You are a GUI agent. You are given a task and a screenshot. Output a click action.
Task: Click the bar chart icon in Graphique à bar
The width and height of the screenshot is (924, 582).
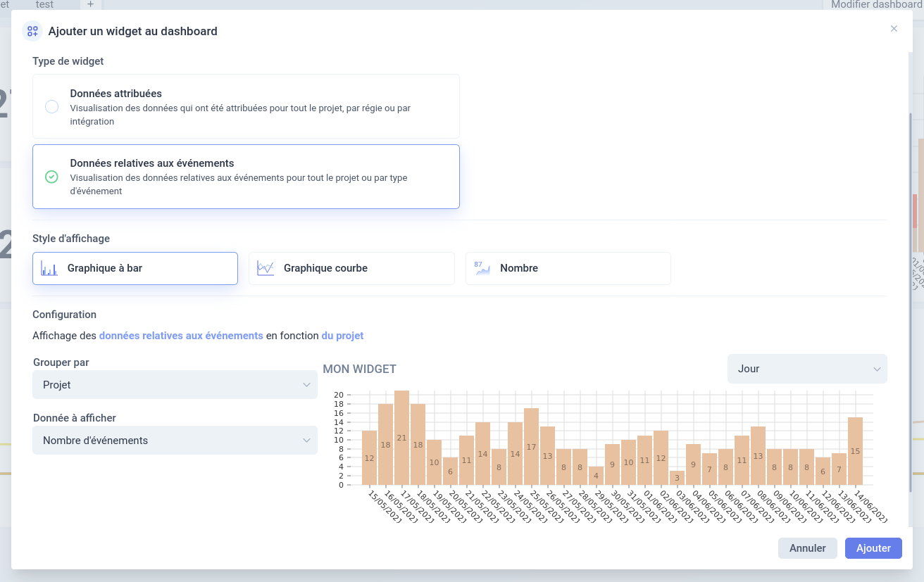[49, 268]
